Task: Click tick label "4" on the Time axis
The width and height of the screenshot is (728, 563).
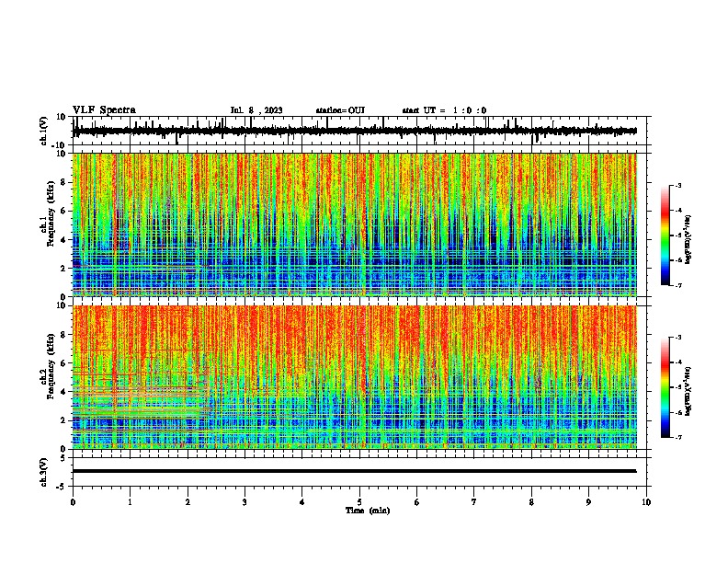Action: pyautogui.click(x=302, y=502)
